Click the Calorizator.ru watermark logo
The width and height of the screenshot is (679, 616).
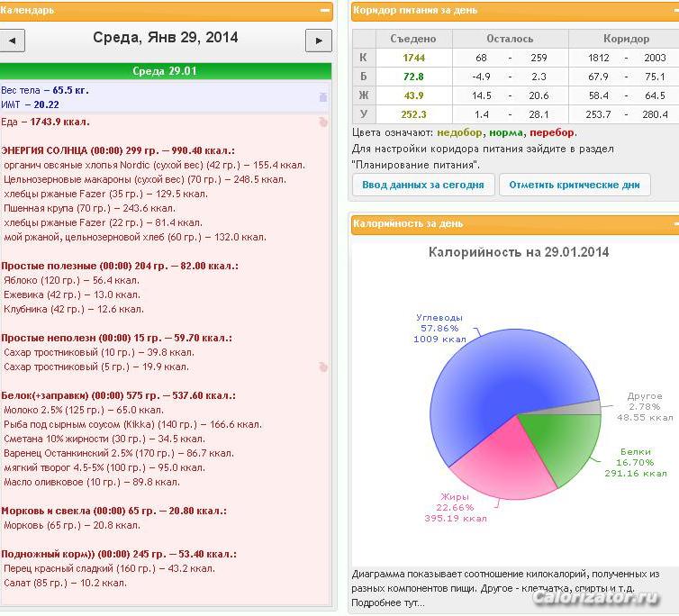coord(596,597)
